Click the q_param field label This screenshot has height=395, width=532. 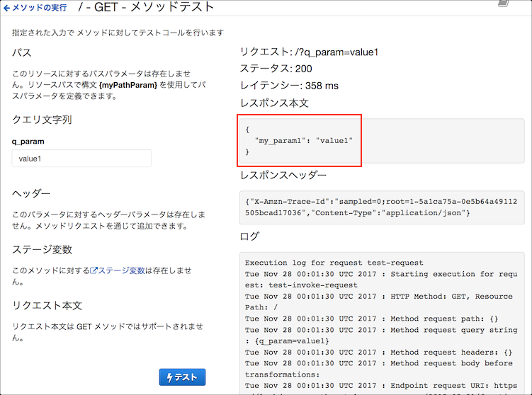(28, 141)
